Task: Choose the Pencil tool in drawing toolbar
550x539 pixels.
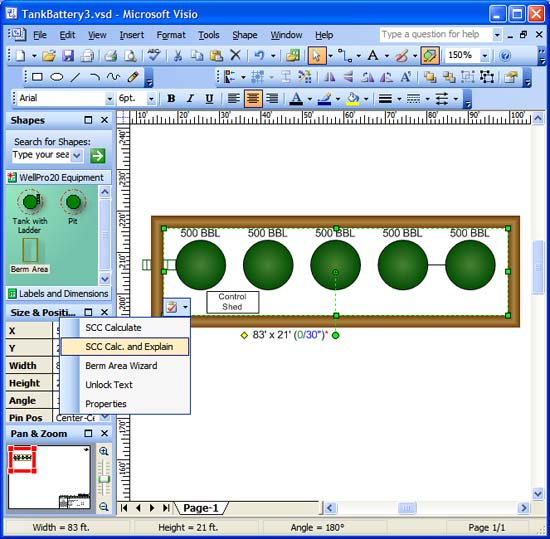Action: point(133,77)
